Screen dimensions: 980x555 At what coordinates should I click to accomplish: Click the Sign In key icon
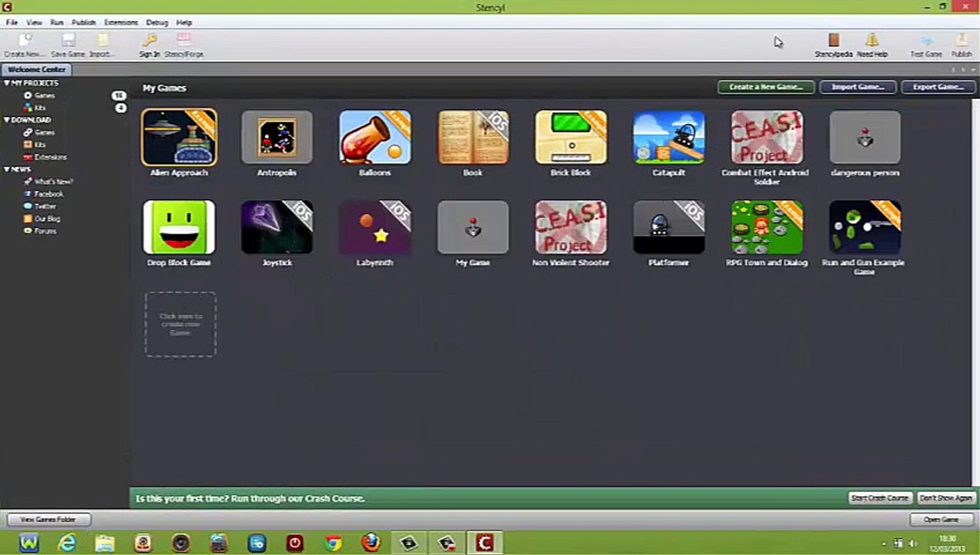pyautogui.click(x=149, y=40)
